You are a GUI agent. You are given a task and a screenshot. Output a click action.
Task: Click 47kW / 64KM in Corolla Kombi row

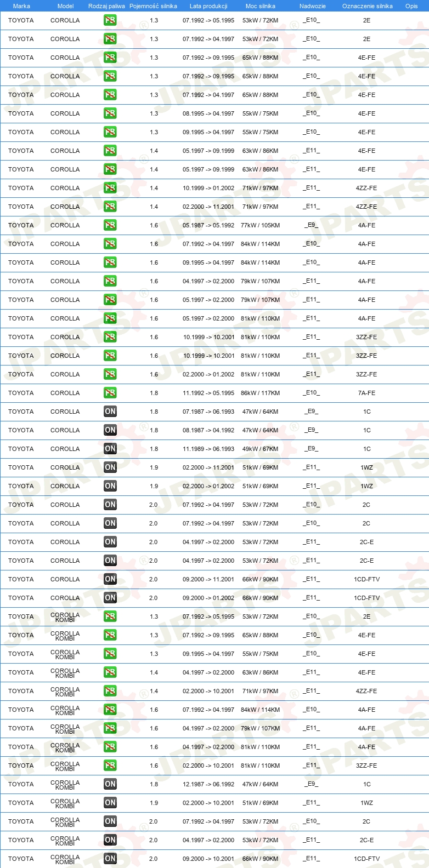pos(260,784)
